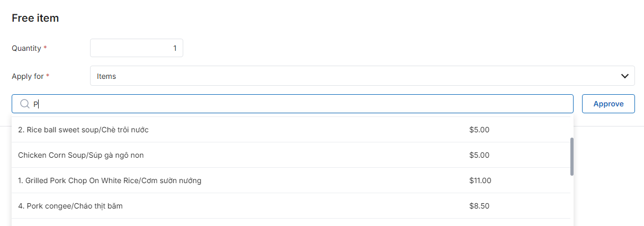Click the Quantity field label
Screen dimensions: 644x226
pos(26,48)
